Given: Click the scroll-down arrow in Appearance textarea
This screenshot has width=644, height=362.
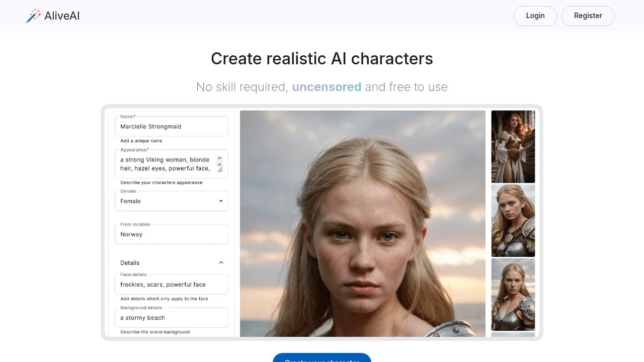Looking at the screenshot, I should (x=220, y=164).
